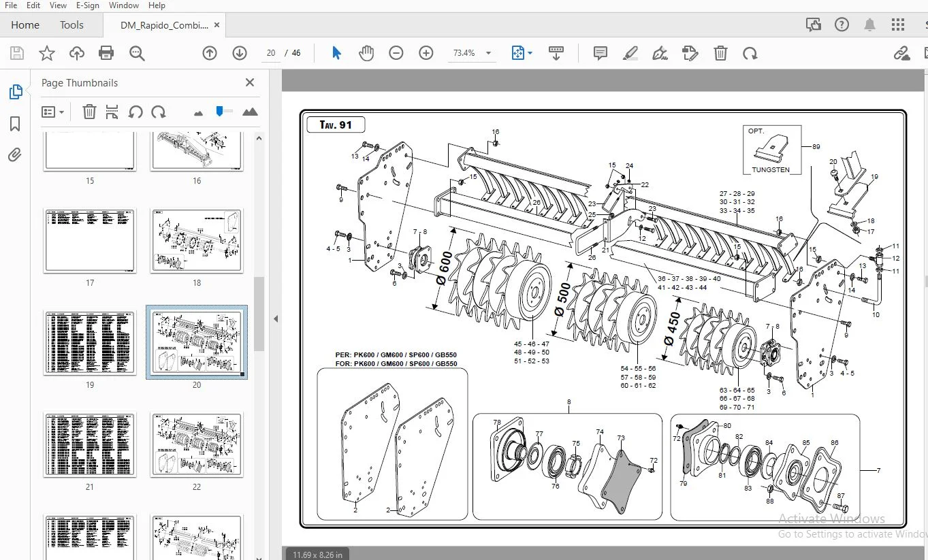The image size is (928, 560).
Task: Click the current page number field
Action: 271,53
